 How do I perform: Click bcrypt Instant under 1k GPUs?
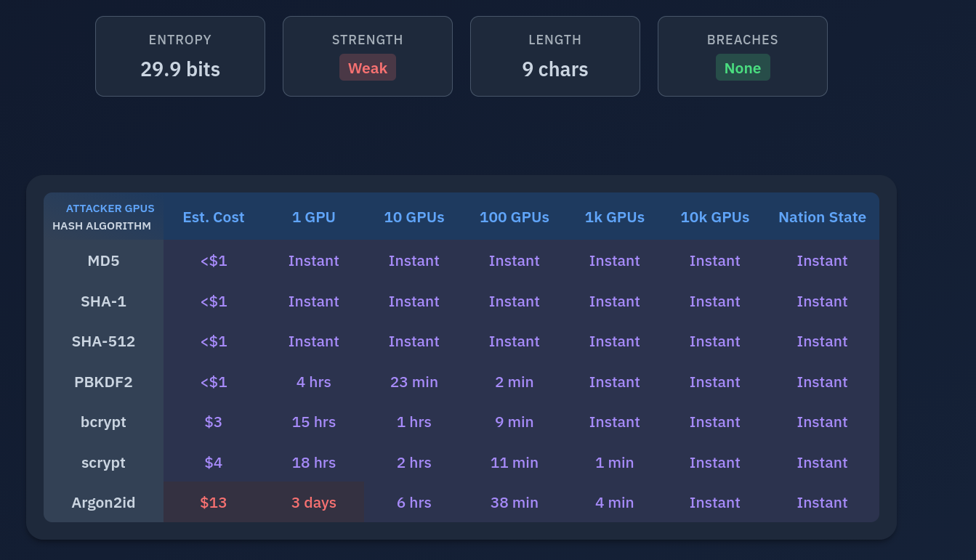[615, 422]
